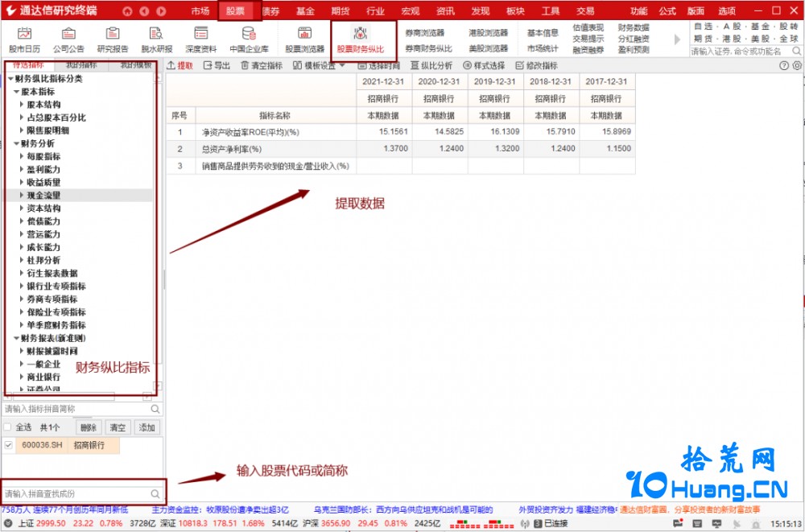Viewport: 805px width, 532px height.
Task: Open message icon with red dot
Action: tap(678, 523)
